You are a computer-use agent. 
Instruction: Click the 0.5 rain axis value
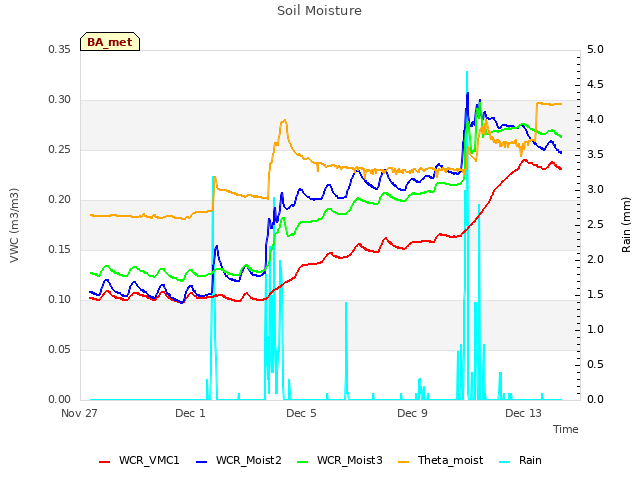coord(595,365)
